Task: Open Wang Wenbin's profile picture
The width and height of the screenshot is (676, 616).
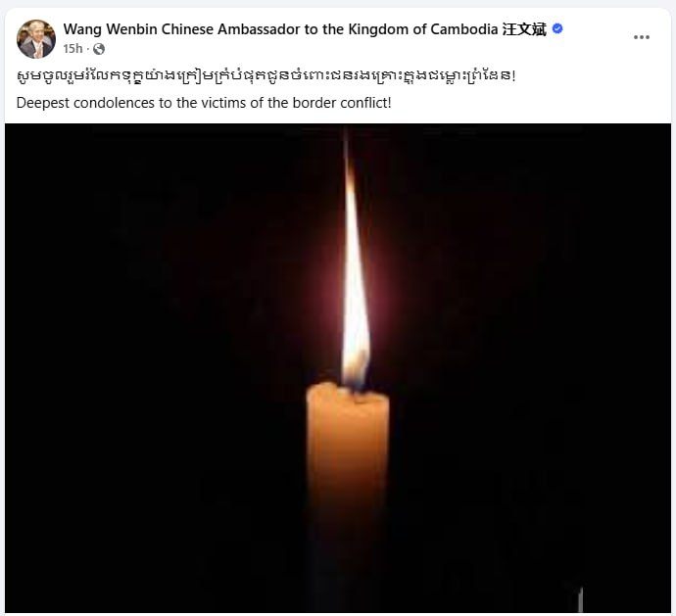Action: 36,39
